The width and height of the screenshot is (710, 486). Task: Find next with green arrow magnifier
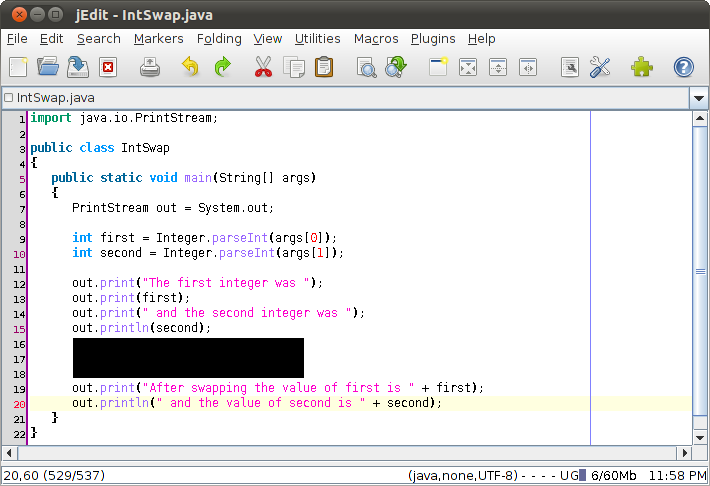pyautogui.click(x=396, y=67)
